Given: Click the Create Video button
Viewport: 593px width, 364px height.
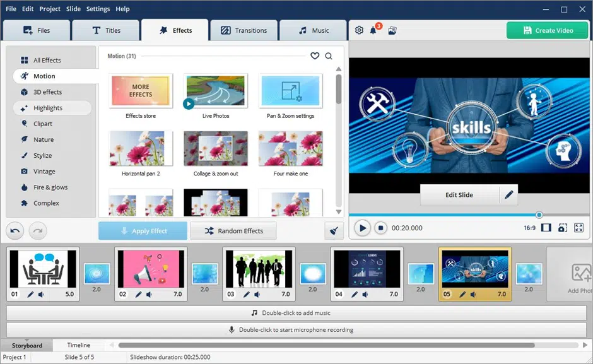Looking at the screenshot, I should 547,30.
